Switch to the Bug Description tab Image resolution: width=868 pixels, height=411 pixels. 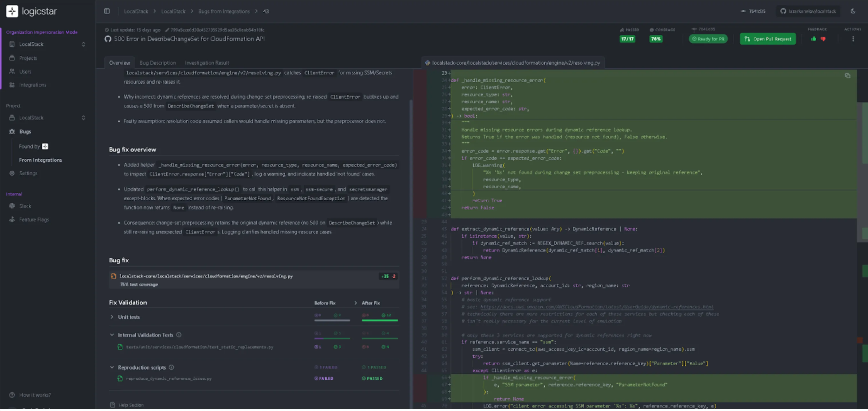157,63
